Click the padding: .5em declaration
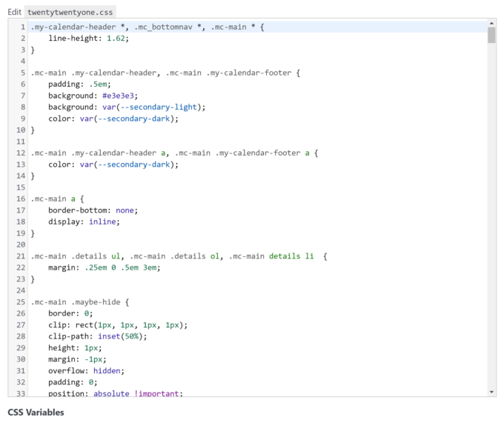This screenshot has height=423, width=504. point(79,84)
